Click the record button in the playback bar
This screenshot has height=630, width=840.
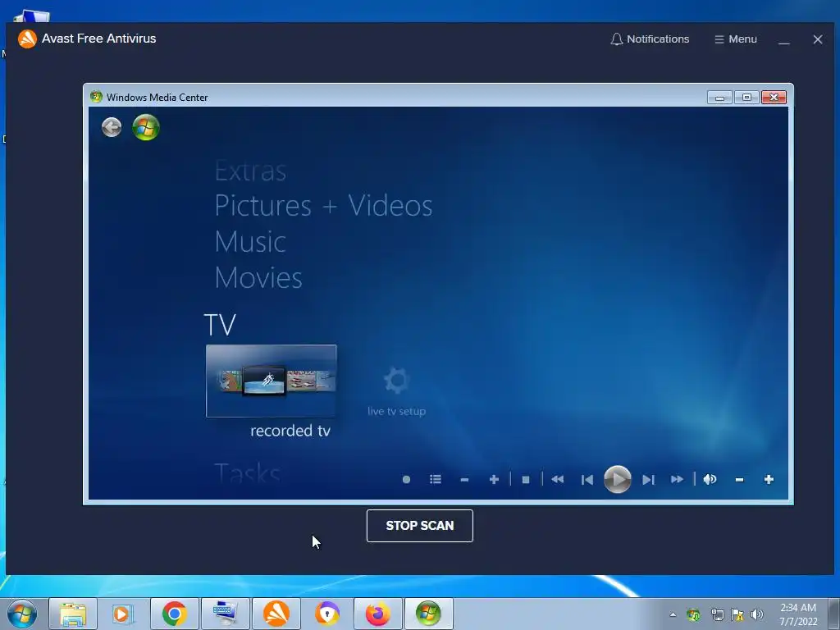[406, 479]
